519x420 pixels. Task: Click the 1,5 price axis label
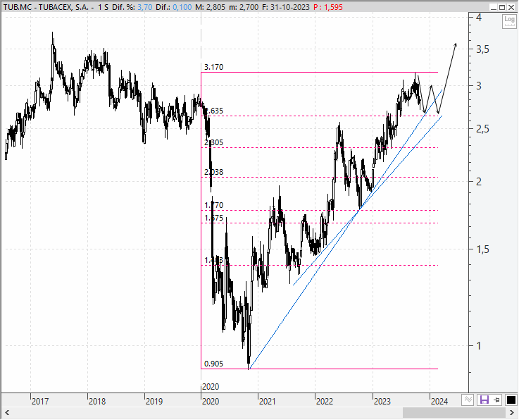tap(482, 249)
